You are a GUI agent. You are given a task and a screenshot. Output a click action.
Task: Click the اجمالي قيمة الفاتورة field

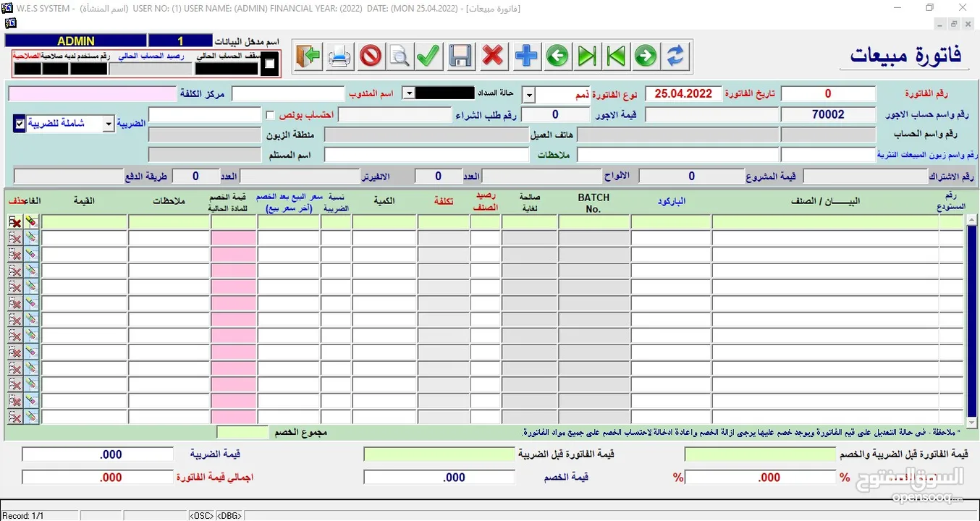coord(98,478)
